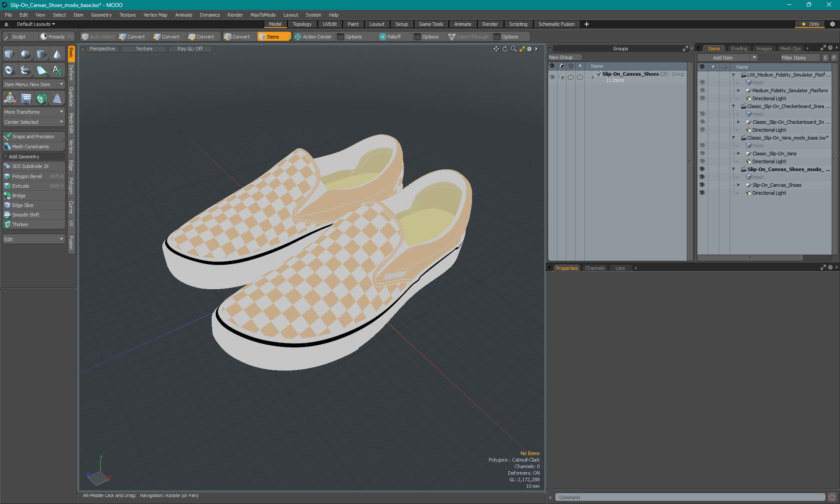Toggle visibility of Classic_Slip-On_Checkerboard_Sn item
Screen dimensions: 840x504
tap(702, 122)
